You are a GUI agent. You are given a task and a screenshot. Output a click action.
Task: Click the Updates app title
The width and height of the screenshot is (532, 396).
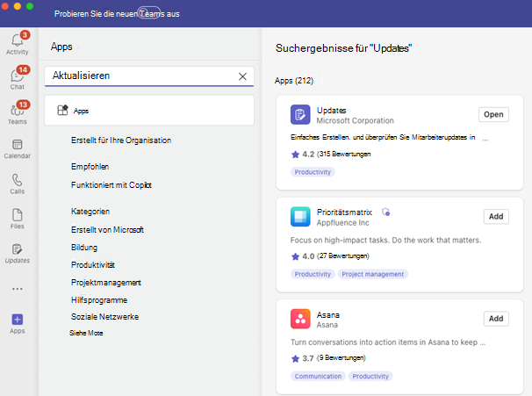tap(332, 111)
